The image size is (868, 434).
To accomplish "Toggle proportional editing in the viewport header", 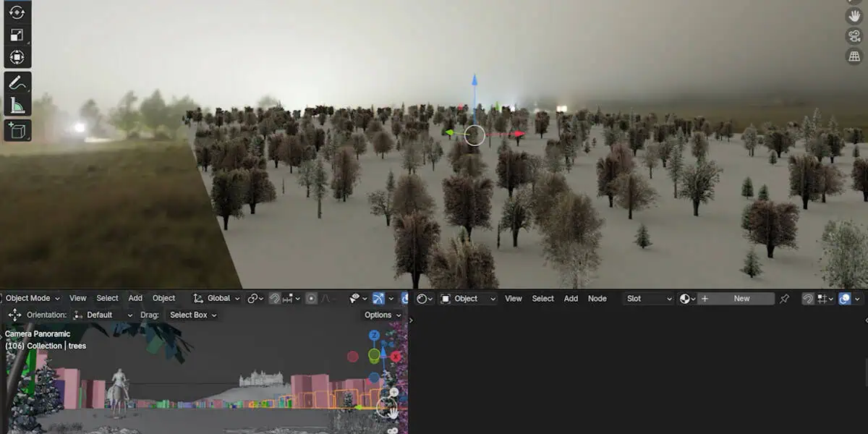I will pos(311,298).
